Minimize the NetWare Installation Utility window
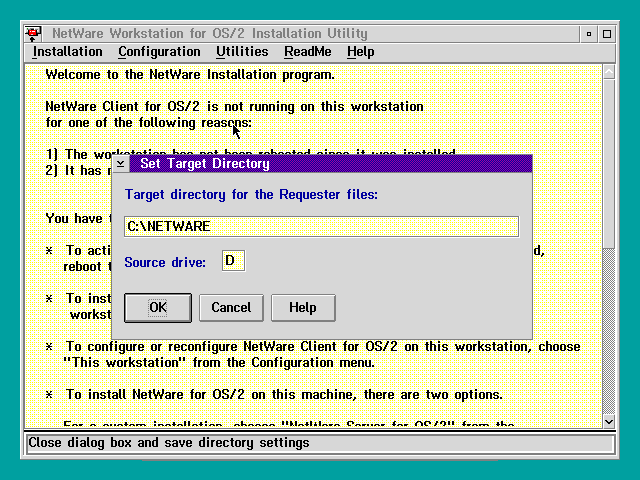Viewport: 640px width, 480px height. [589, 34]
